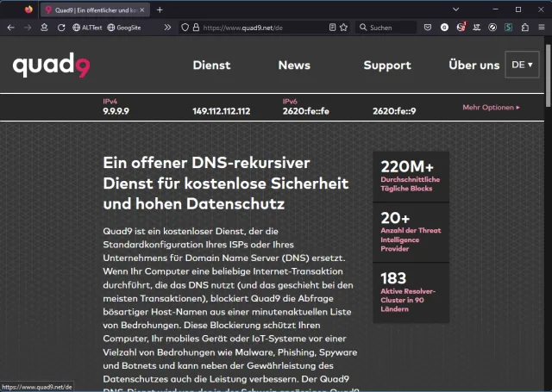Click the 20+ Threat Intelligence Provider statistic

point(411,233)
